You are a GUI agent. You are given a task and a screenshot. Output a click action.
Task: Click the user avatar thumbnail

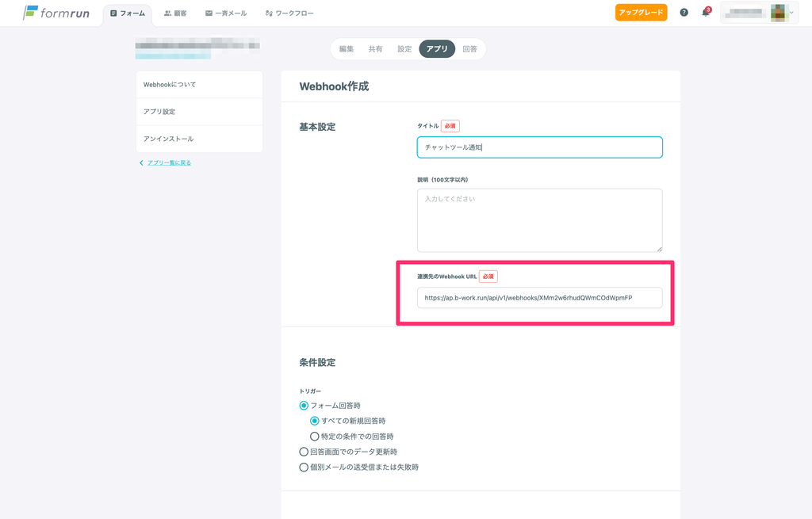coord(778,13)
